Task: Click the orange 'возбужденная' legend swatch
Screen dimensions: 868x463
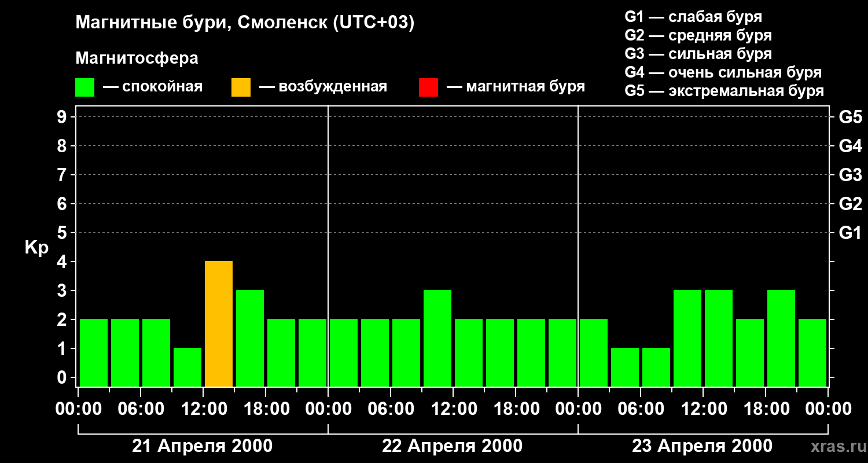Action: pos(241,87)
